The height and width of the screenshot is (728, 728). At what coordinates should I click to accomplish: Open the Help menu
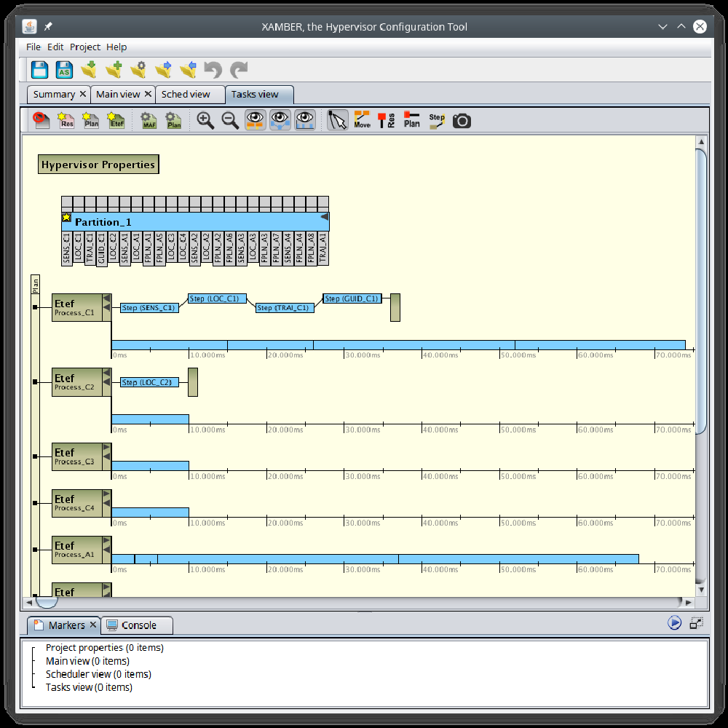point(116,47)
